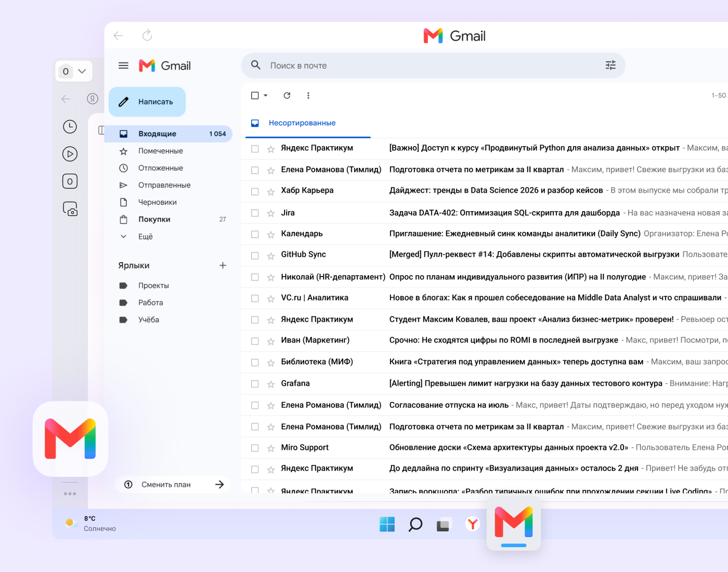Select the Miro Support email checkbox

pos(255,448)
